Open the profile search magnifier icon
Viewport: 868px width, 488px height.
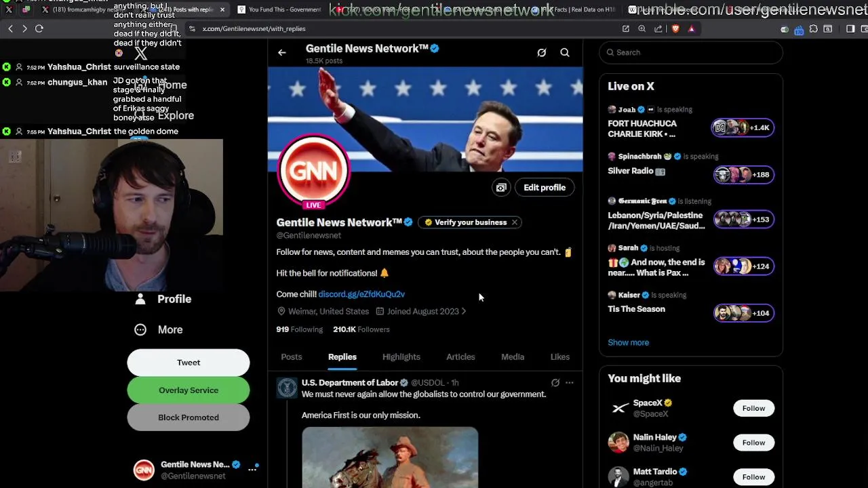pyautogui.click(x=565, y=52)
